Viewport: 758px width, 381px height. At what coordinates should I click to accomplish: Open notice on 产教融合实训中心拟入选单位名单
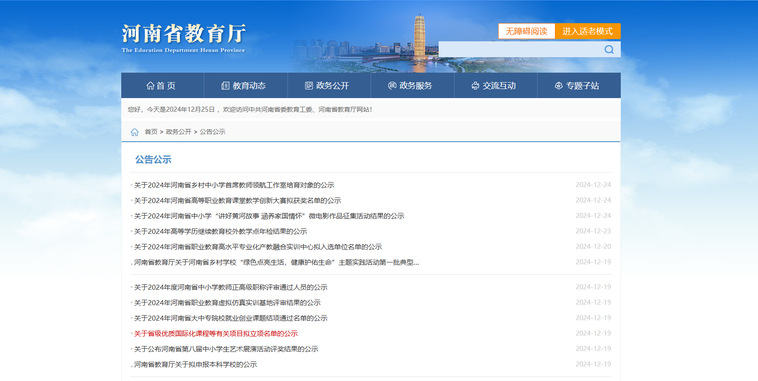(258, 247)
